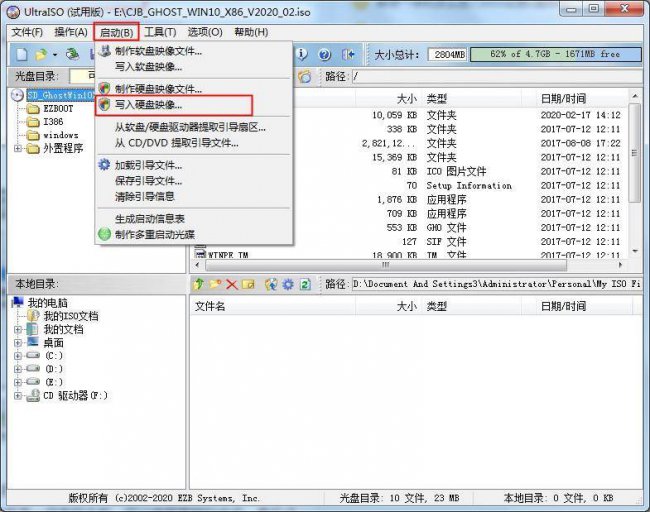The image size is (650, 512).
Task: Click shield-globe icon in local toolbar
Action: click(271, 284)
